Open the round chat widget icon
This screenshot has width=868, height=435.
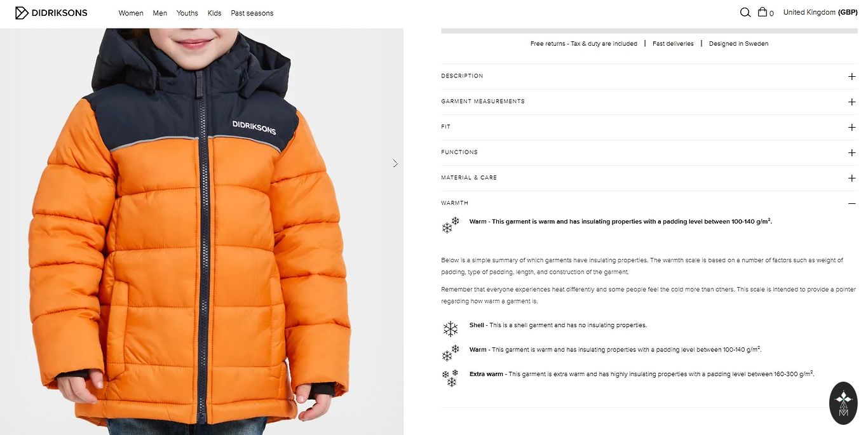pos(843,403)
